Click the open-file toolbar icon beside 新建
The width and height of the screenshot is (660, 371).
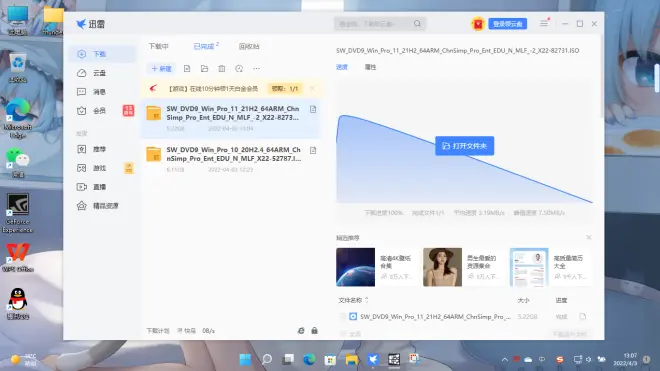(187, 69)
